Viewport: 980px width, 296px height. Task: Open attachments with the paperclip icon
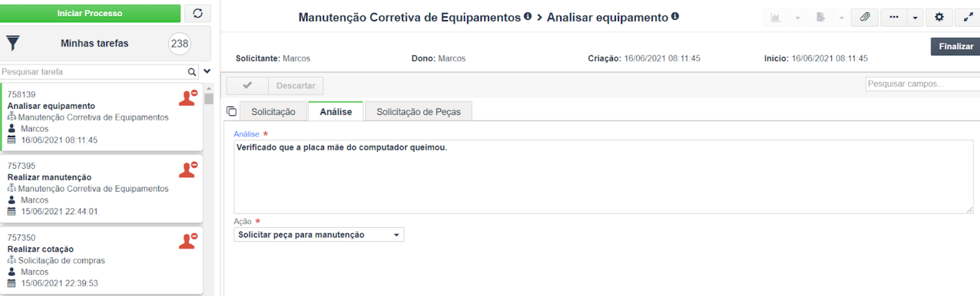click(864, 17)
